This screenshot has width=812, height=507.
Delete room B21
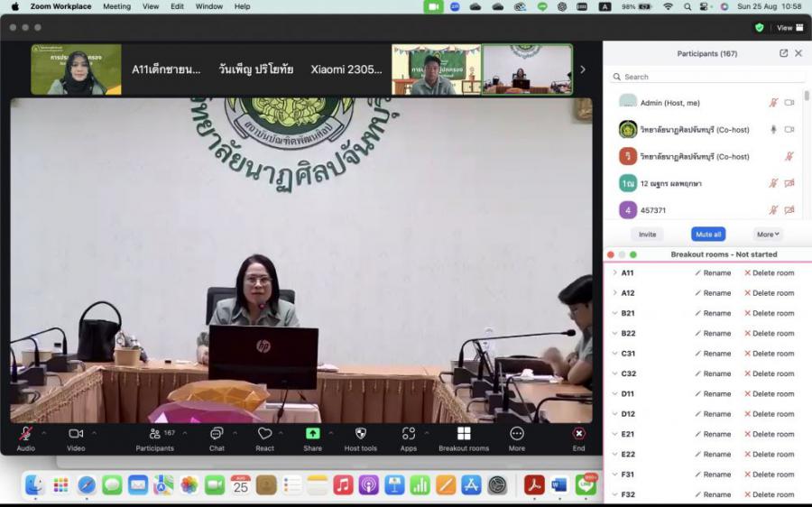(769, 313)
